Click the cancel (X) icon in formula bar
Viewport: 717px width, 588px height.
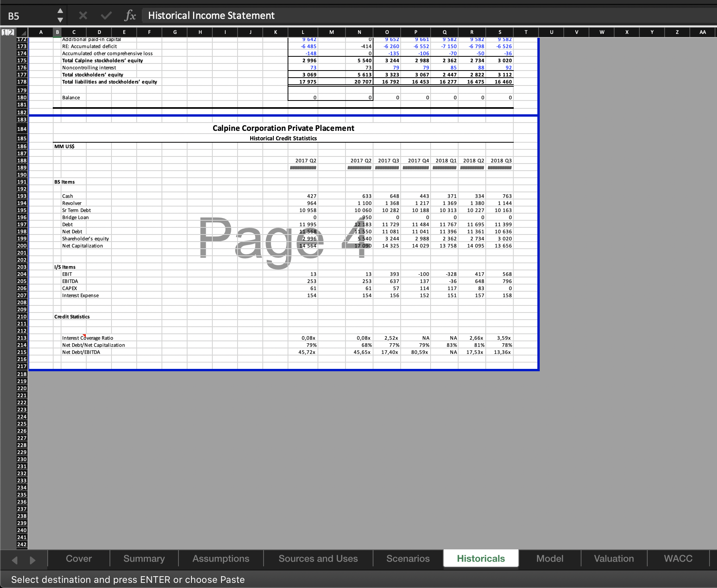coord(83,15)
